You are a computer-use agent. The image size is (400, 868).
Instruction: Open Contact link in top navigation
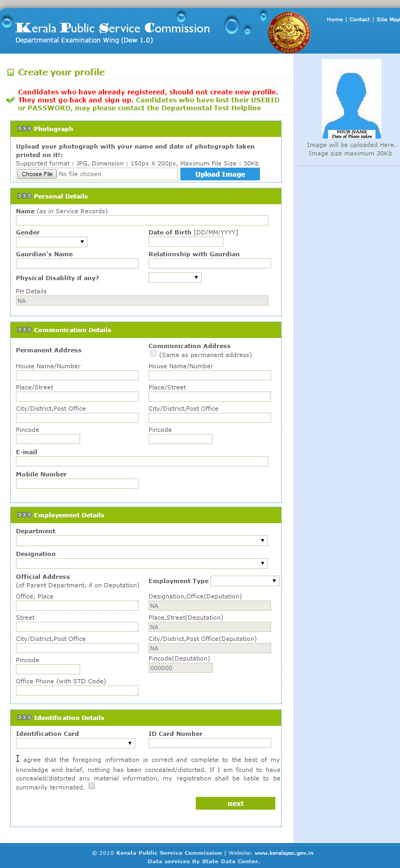359,20
